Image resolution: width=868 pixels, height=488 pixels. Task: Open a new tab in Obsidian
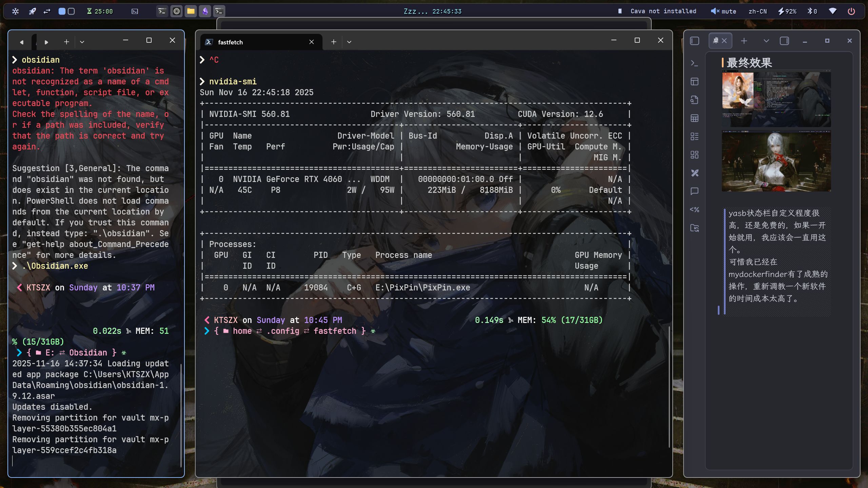(744, 41)
